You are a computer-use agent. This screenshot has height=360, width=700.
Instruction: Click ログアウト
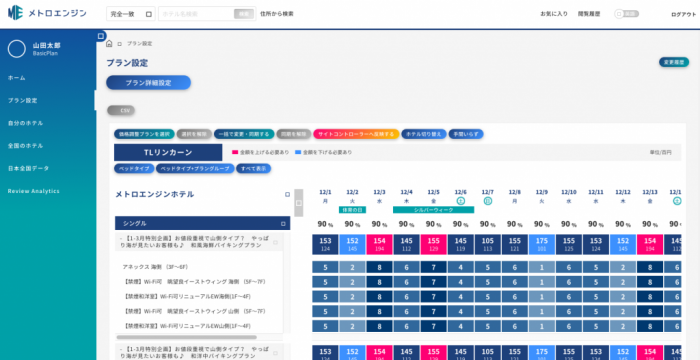[683, 14]
